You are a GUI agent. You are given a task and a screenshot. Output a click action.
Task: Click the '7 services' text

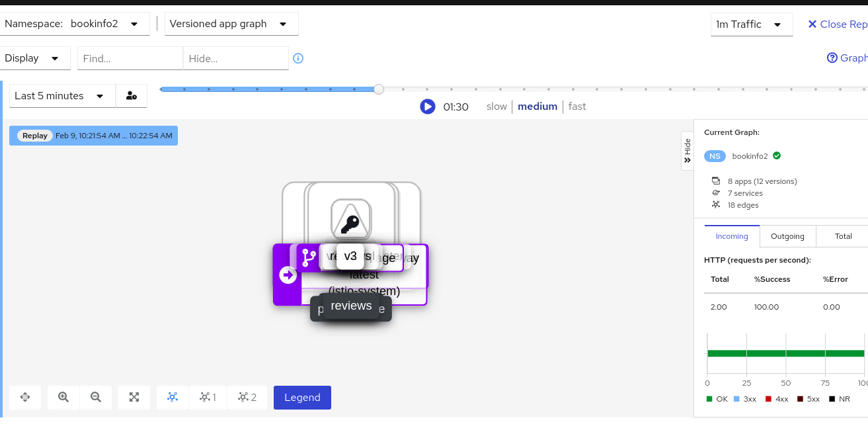pyautogui.click(x=745, y=193)
